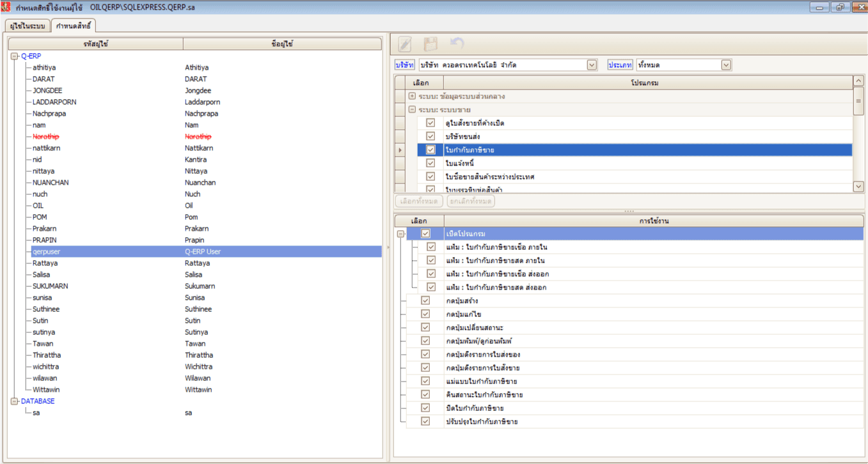Select user code Nachprapa in tree
Viewport: 868px width, 464px height.
(x=49, y=114)
